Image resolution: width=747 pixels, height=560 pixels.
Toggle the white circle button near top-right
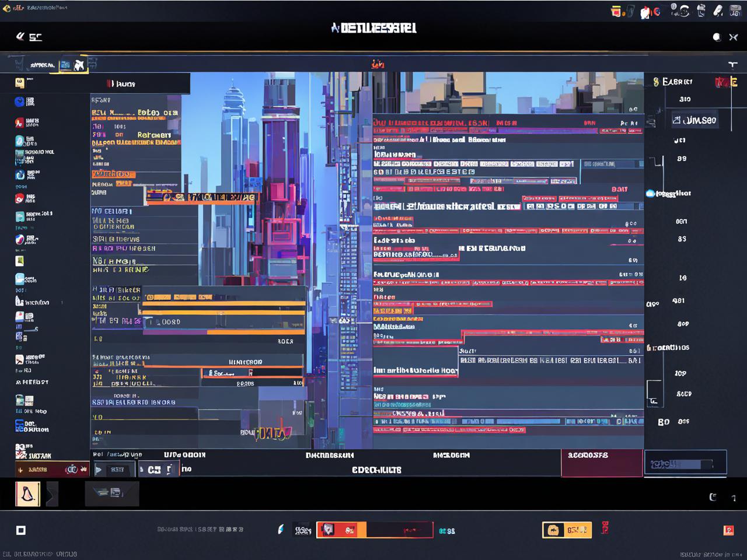[x=717, y=37]
